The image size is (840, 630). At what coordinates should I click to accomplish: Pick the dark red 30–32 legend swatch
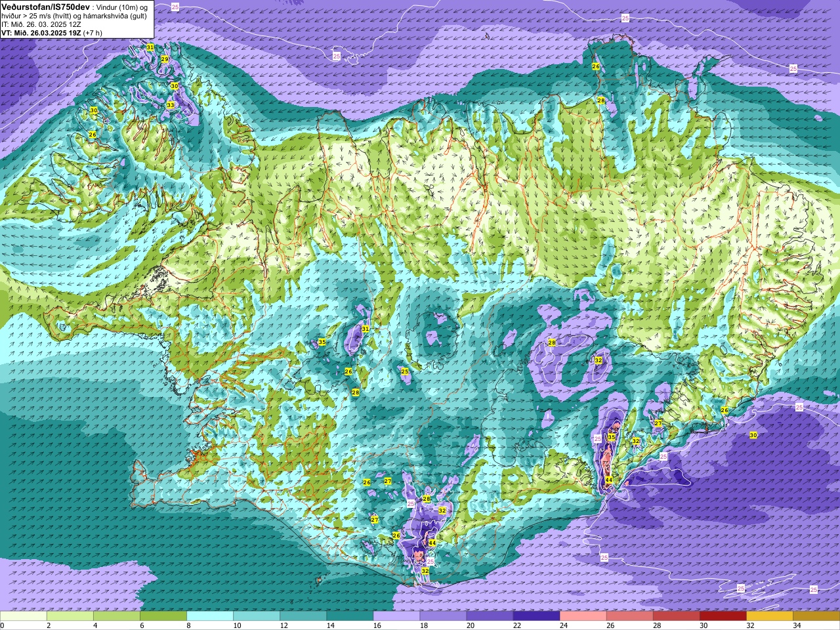723,616
